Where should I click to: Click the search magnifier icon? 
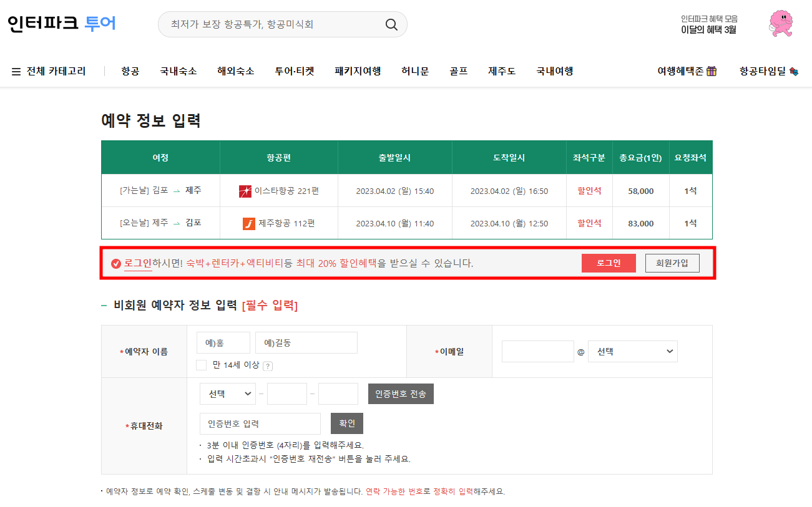pos(391,24)
